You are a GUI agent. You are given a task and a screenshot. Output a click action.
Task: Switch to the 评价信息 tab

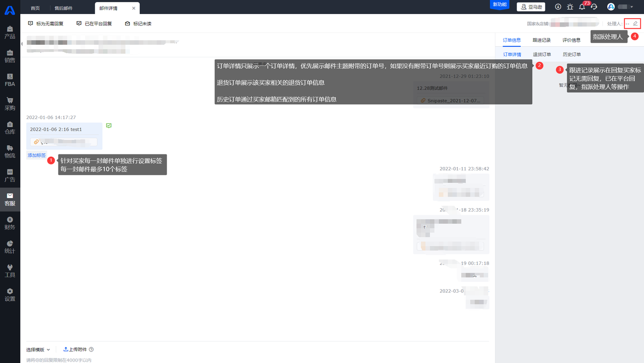pyautogui.click(x=571, y=40)
